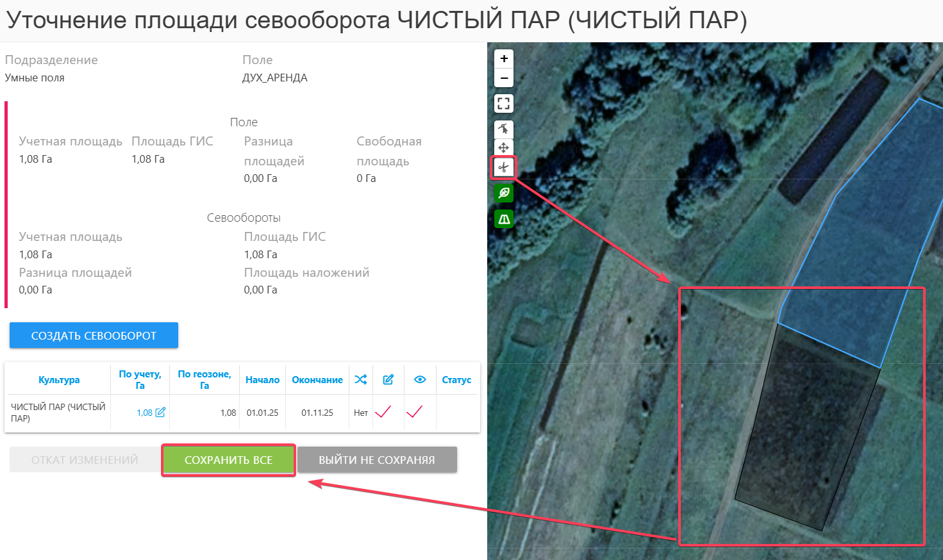This screenshot has height=560, width=943.
Task: Zoom out on the map
Action: coord(504,78)
